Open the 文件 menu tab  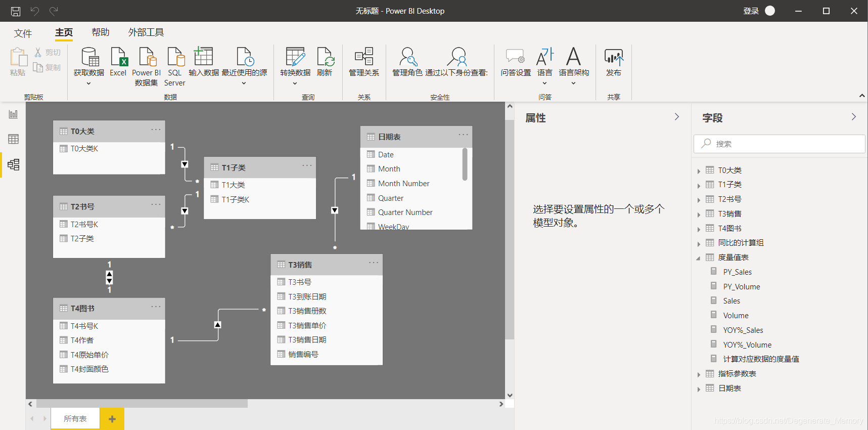[23, 33]
